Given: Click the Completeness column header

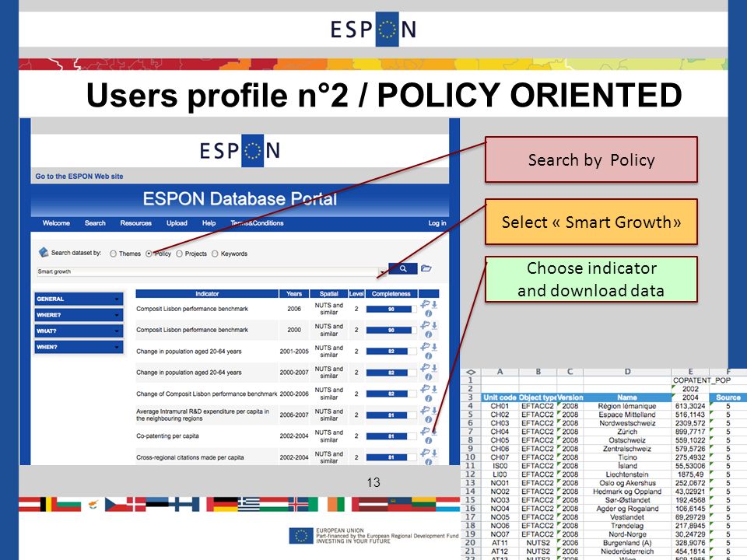Looking at the screenshot, I should (x=391, y=294).
